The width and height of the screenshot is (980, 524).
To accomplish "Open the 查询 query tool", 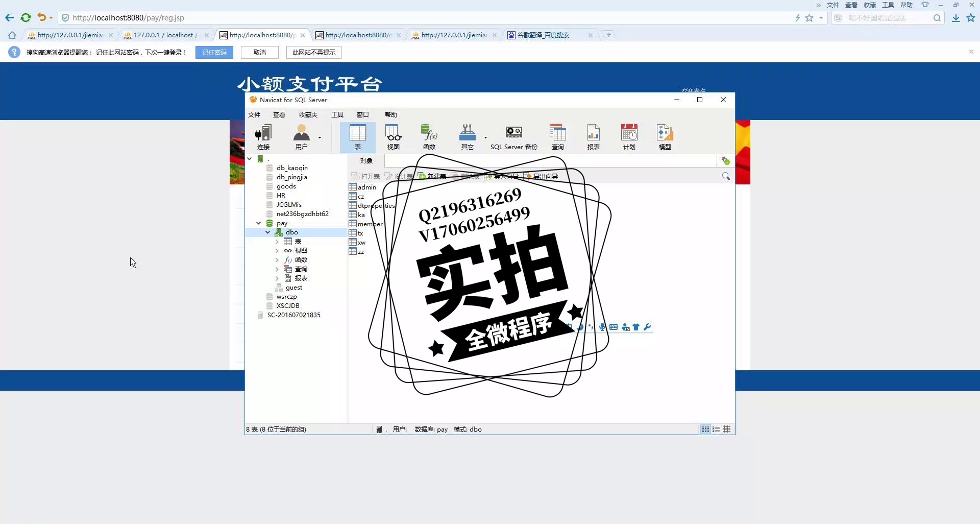I will (557, 137).
